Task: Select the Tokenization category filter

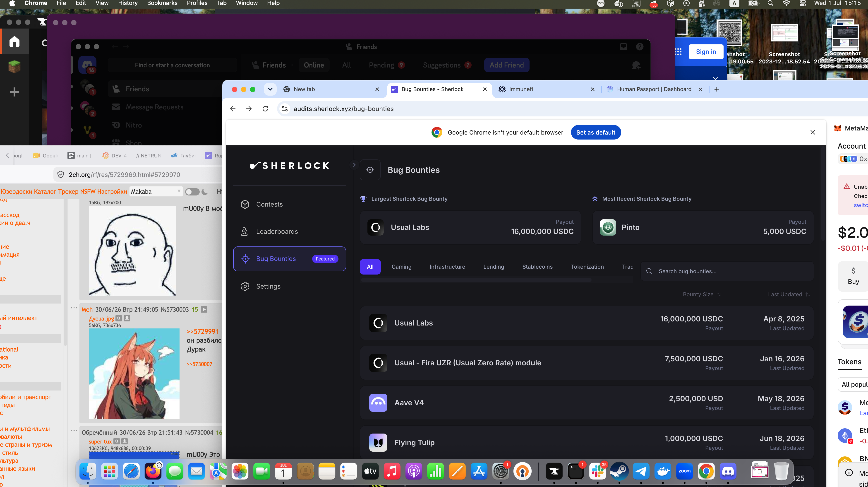Action: pyautogui.click(x=587, y=267)
